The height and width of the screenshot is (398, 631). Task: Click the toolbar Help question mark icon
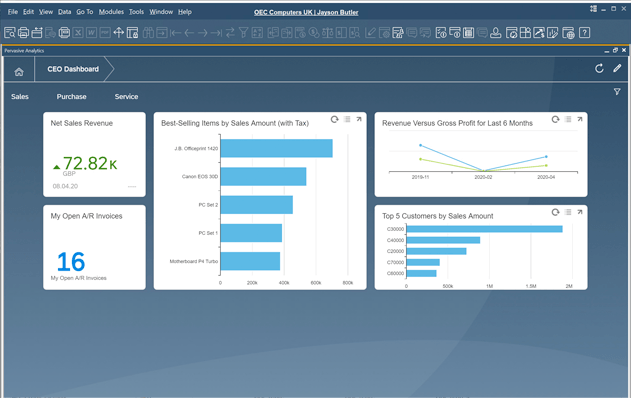584,33
